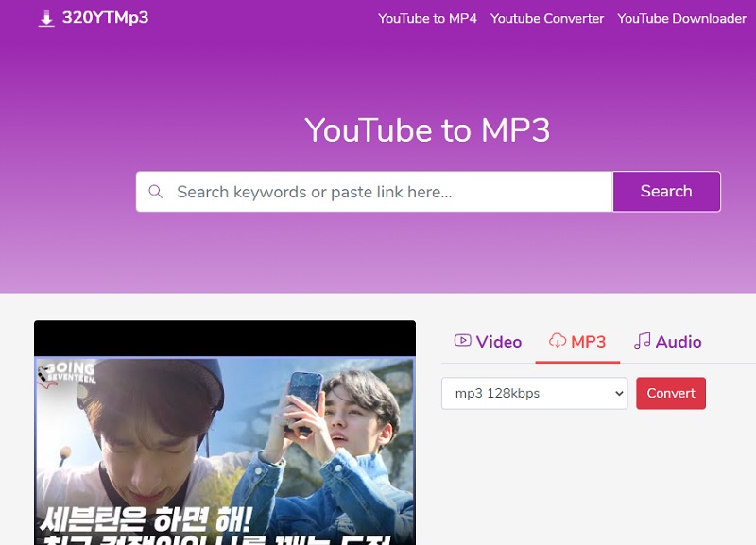Click the video play icon on Video tab
The width and height of the screenshot is (756, 545).
click(462, 341)
